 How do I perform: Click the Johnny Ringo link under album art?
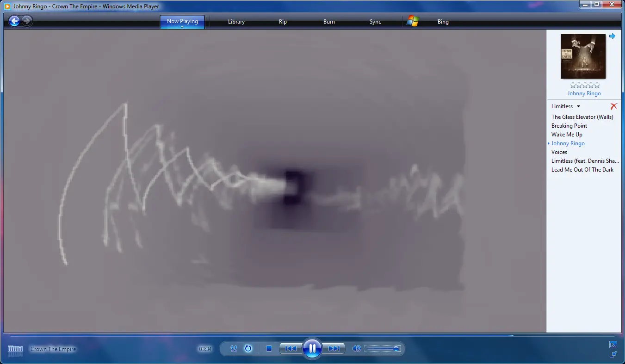click(x=584, y=93)
